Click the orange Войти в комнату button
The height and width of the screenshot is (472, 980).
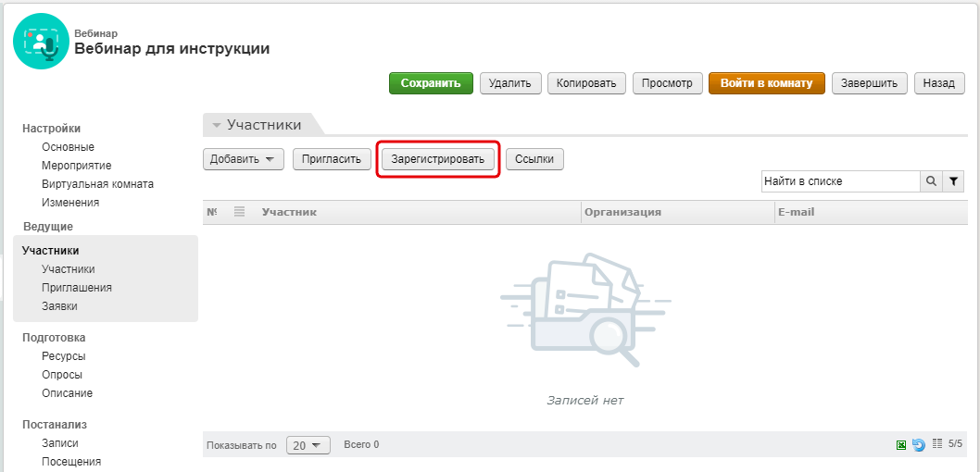click(766, 83)
